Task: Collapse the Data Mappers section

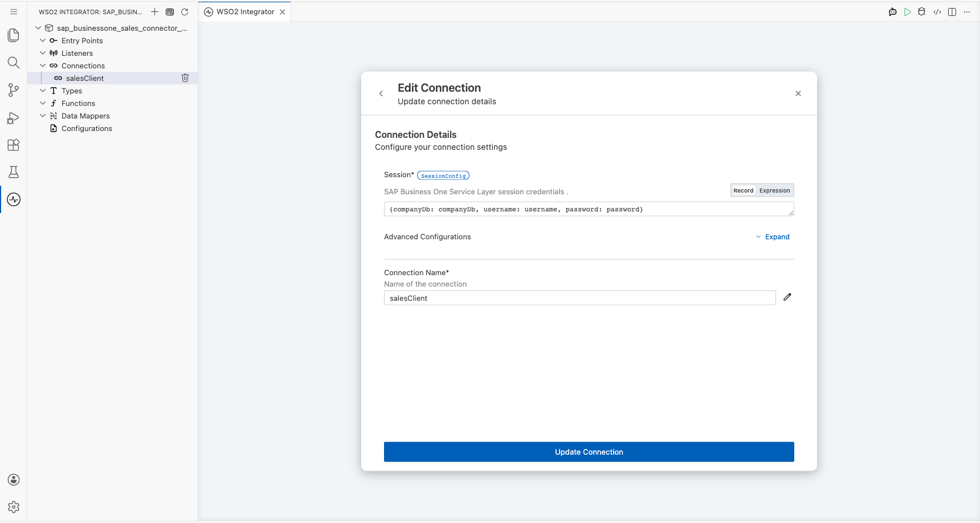Action: pyautogui.click(x=43, y=116)
